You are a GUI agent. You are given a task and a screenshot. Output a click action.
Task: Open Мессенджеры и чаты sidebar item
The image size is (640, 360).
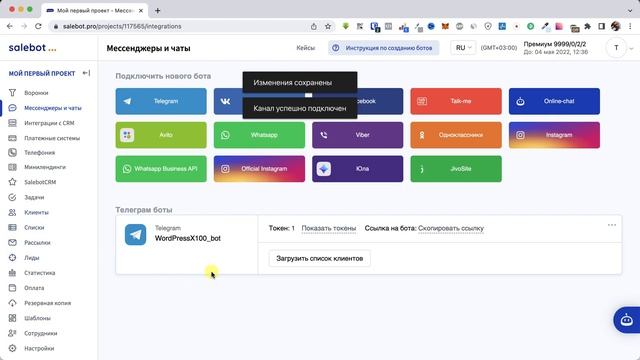(53, 108)
